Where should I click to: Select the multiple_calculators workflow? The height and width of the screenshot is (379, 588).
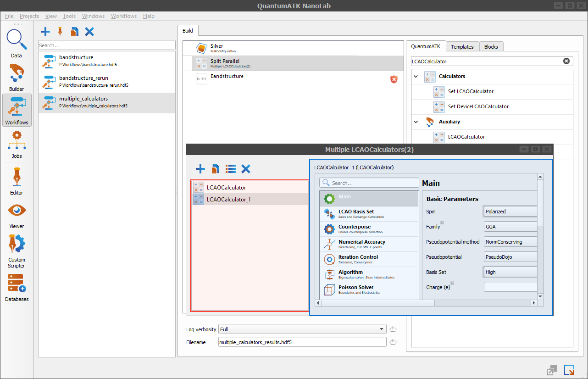[106, 103]
